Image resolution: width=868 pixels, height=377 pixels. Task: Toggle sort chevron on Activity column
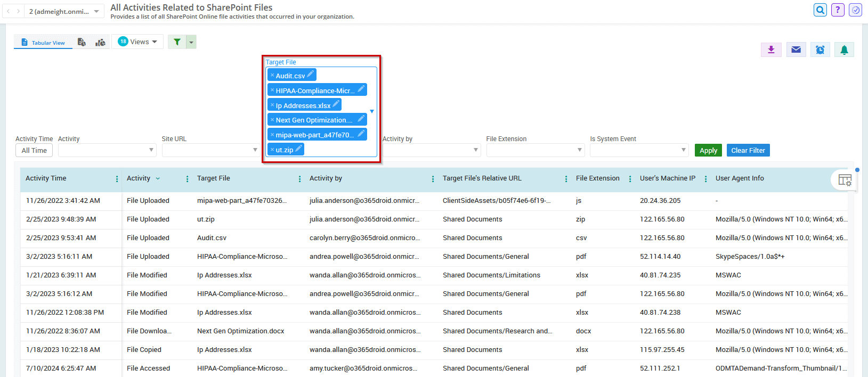click(158, 178)
